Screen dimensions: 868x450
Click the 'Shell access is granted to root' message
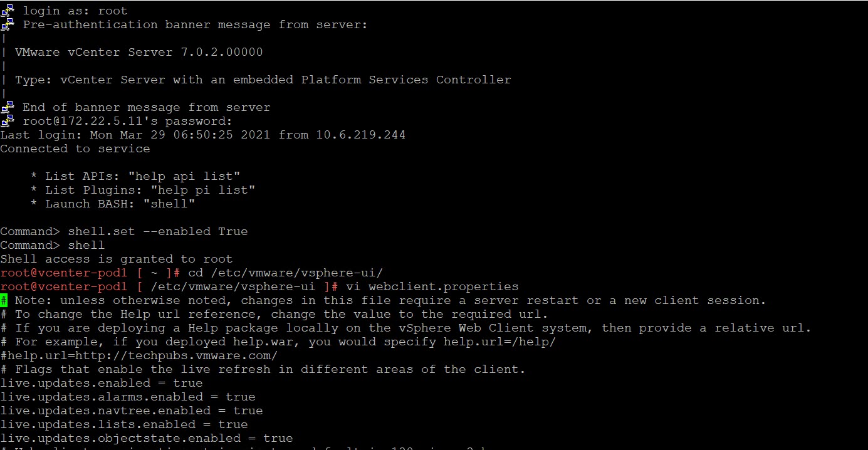[x=116, y=259]
